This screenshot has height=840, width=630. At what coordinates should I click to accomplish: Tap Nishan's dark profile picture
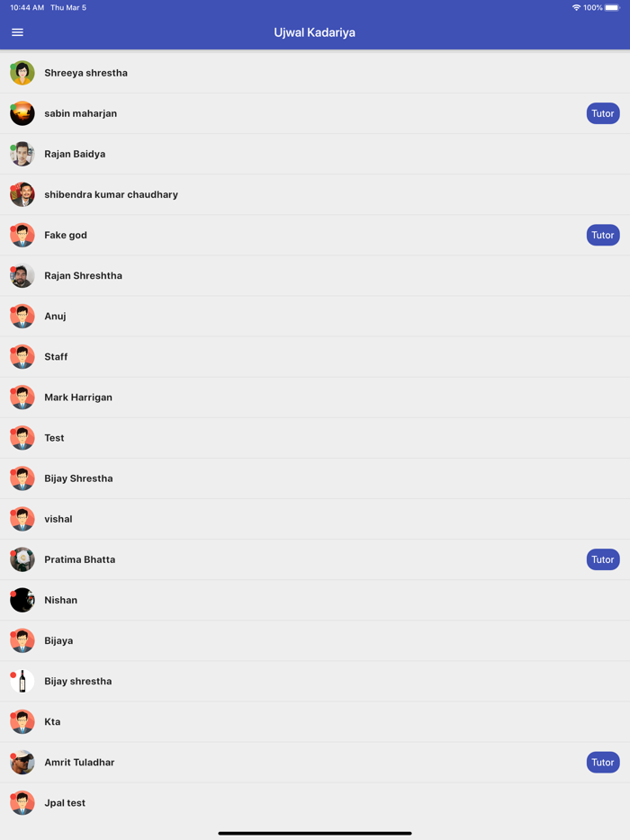pyautogui.click(x=22, y=600)
